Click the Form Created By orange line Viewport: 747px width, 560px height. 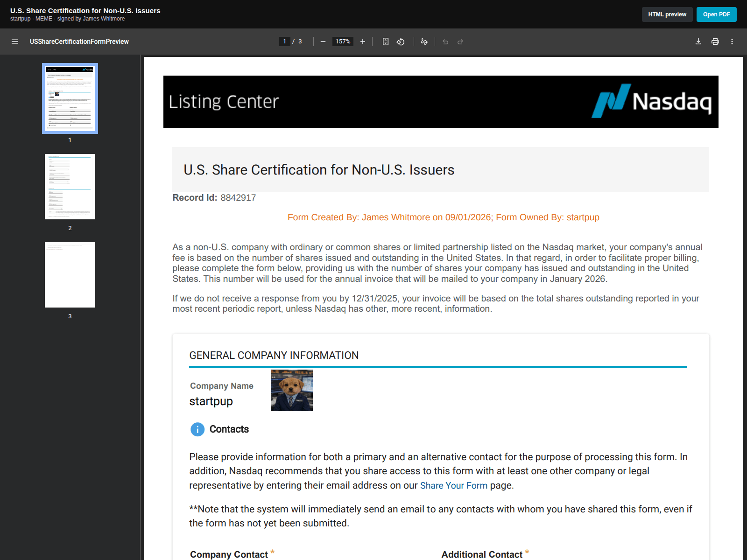coord(444,217)
